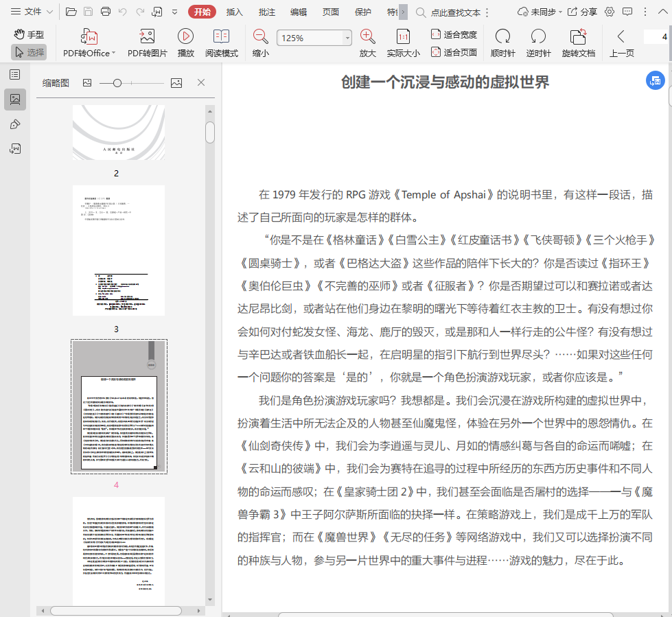This screenshot has height=617, width=672.
Task: Click the thumbnail size slider handle
Action: coord(117,83)
